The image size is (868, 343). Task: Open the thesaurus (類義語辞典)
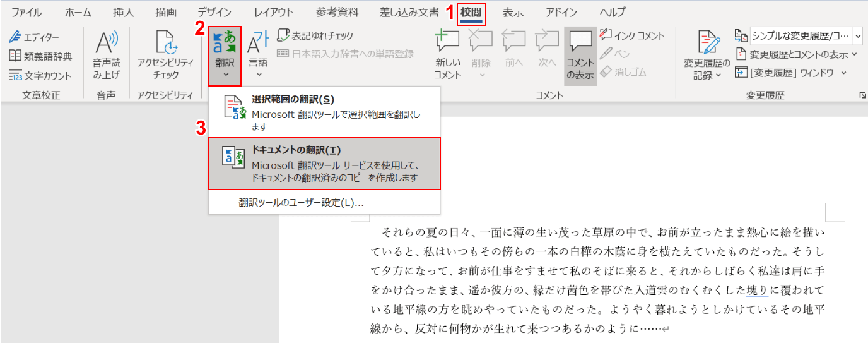tap(40, 56)
